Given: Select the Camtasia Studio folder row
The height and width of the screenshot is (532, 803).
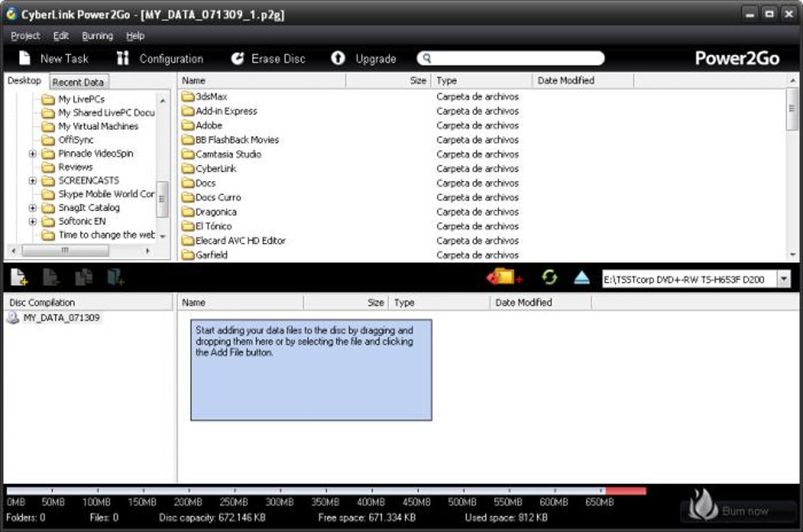Looking at the screenshot, I should coord(228,154).
